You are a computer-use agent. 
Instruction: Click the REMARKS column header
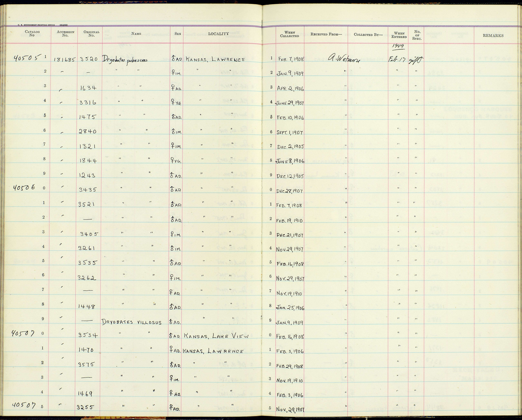point(493,36)
